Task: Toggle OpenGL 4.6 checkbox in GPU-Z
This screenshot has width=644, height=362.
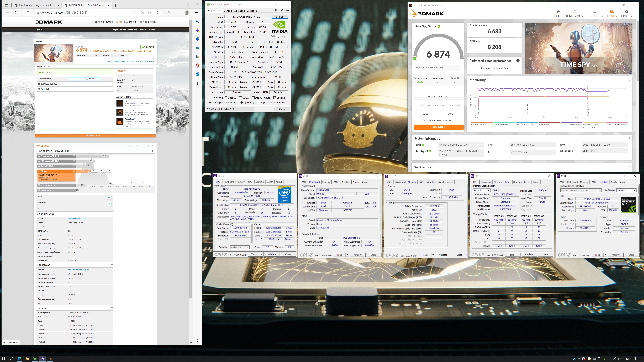Action: click(271, 102)
